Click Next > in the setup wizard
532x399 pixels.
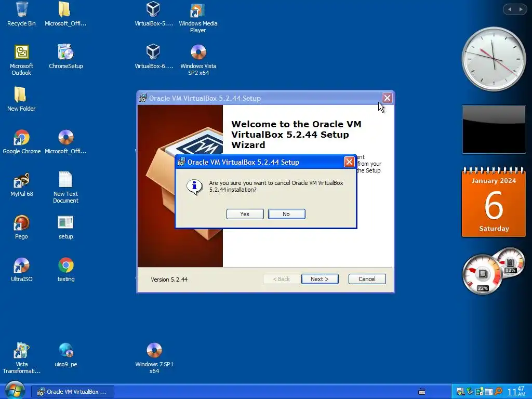(320, 279)
